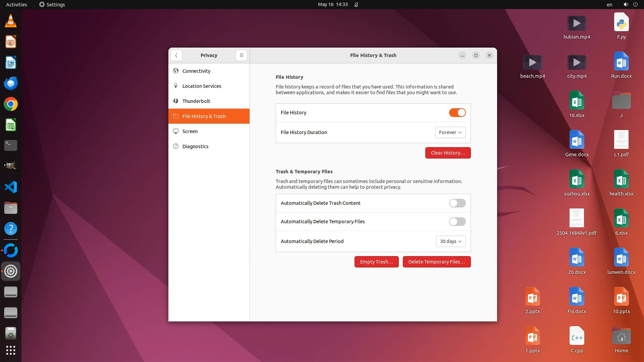Click Delete Temporary Files button
Viewport: 644px width, 362px height.
(x=436, y=262)
